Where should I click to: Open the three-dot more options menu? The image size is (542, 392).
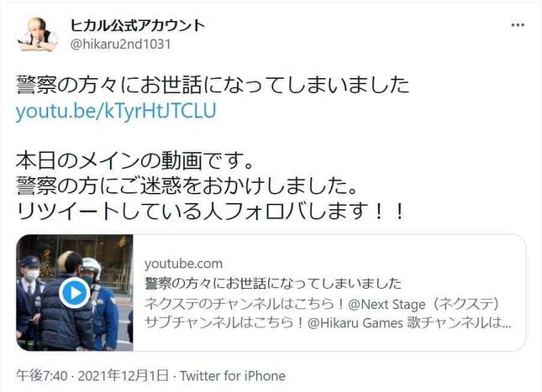518,25
